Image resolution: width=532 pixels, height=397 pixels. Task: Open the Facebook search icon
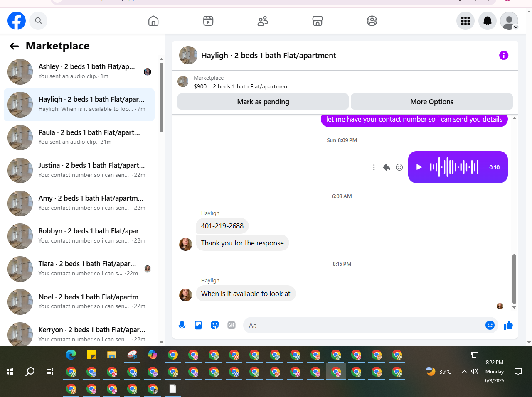pos(39,21)
